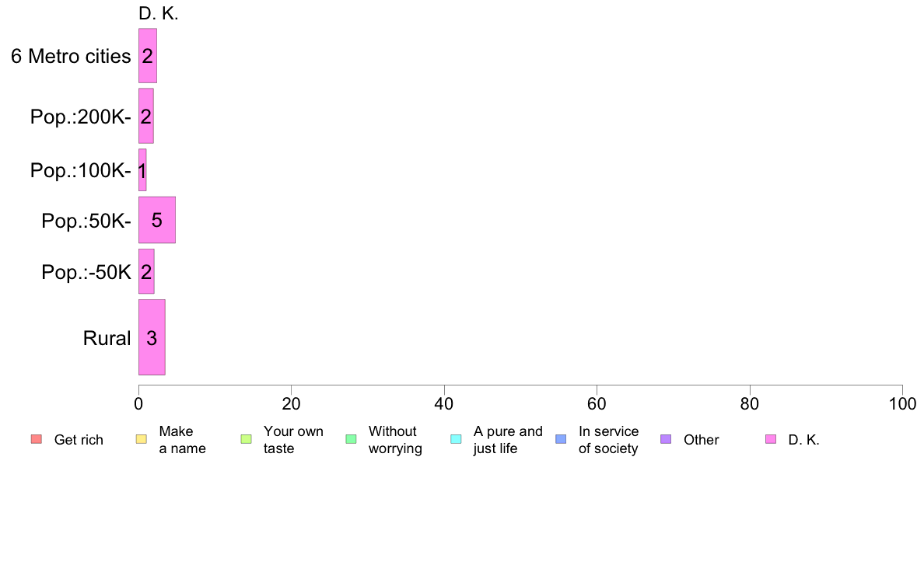
Task: Click the Without worrying legend swatch
Action: click(352, 439)
